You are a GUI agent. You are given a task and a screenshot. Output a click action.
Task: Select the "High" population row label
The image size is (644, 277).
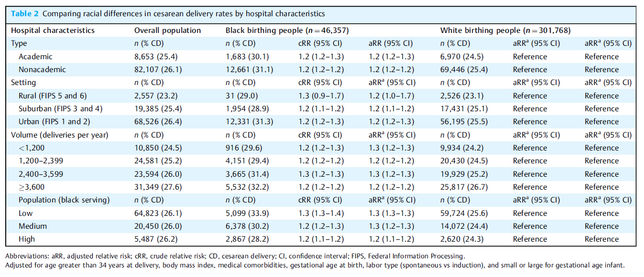27,239
